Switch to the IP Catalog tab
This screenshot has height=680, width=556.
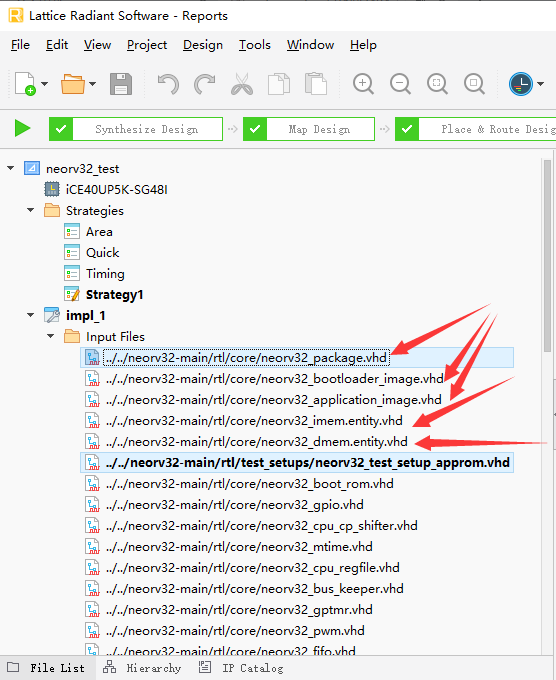point(241,668)
